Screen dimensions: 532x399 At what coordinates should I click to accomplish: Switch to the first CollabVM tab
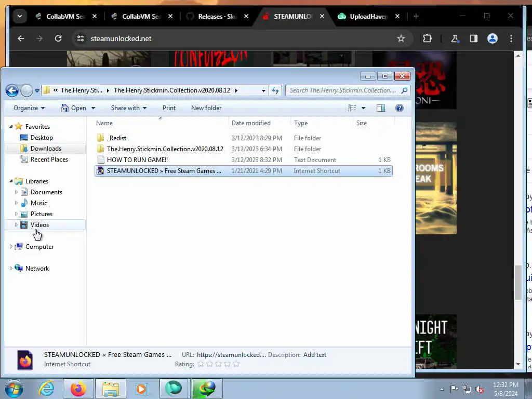coord(65,16)
